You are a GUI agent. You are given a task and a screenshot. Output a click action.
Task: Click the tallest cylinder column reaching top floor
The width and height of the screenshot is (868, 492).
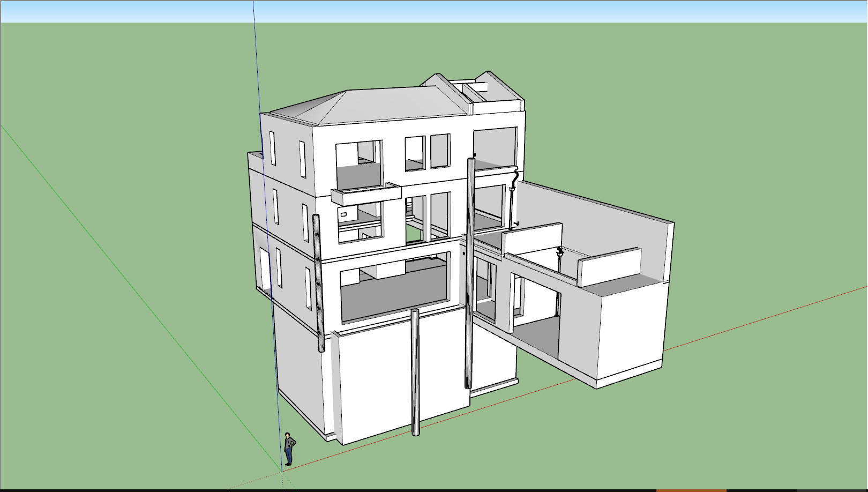(x=470, y=272)
